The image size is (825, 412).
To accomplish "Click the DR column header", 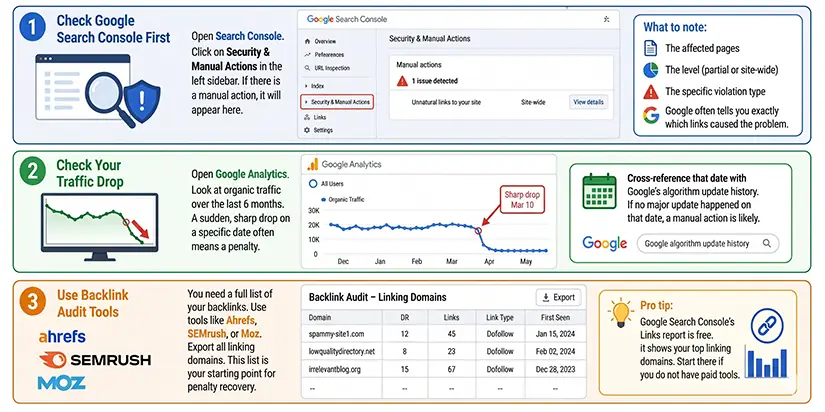I will (405, 317).
